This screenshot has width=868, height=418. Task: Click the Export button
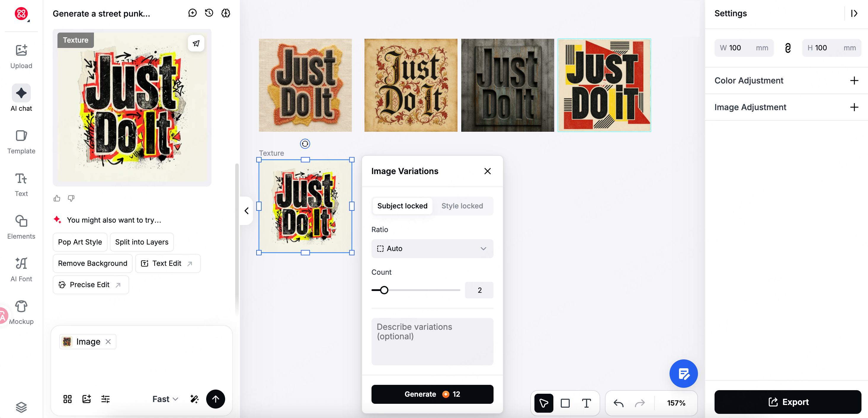788,402
